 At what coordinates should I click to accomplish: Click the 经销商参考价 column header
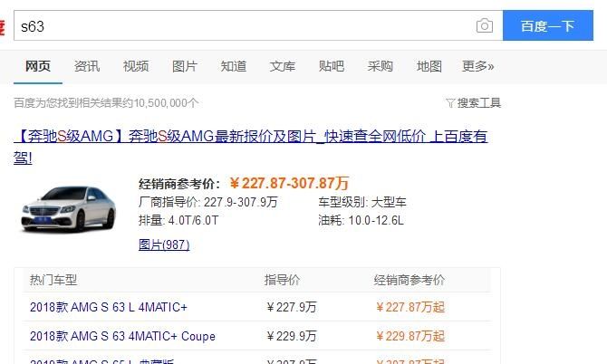[409, 280]
